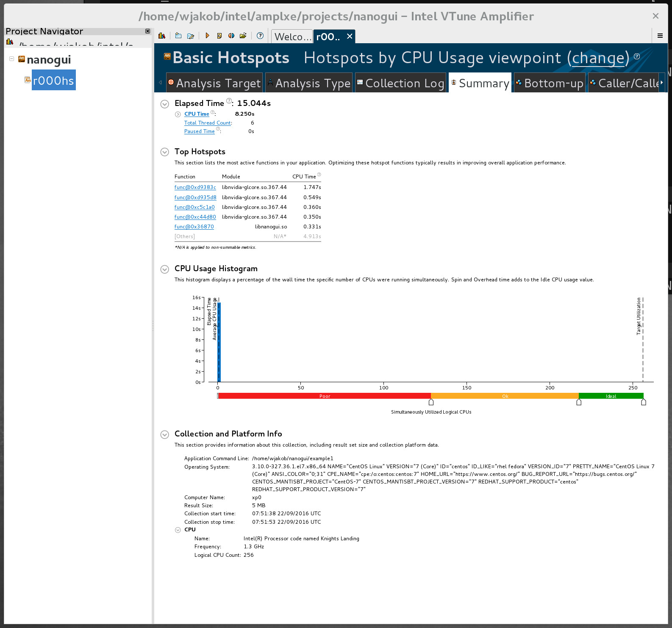672x628 pixels.
Task: Select the nanogui project label
Action: 49,60
